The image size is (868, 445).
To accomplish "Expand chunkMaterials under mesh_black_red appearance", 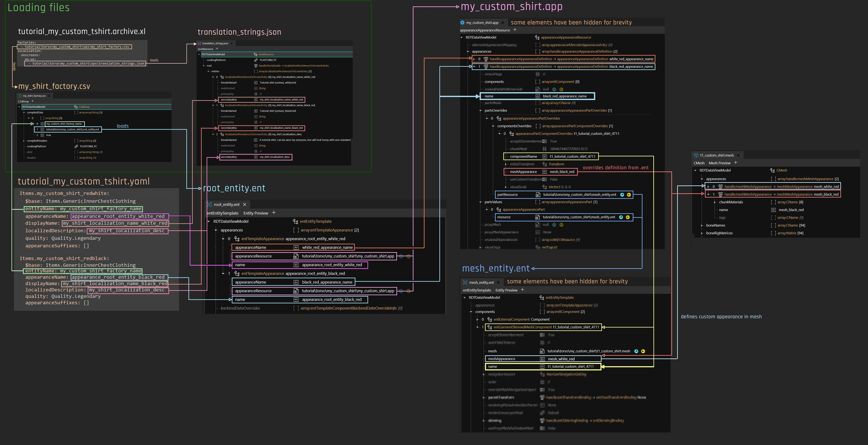I will click(714, 202).
